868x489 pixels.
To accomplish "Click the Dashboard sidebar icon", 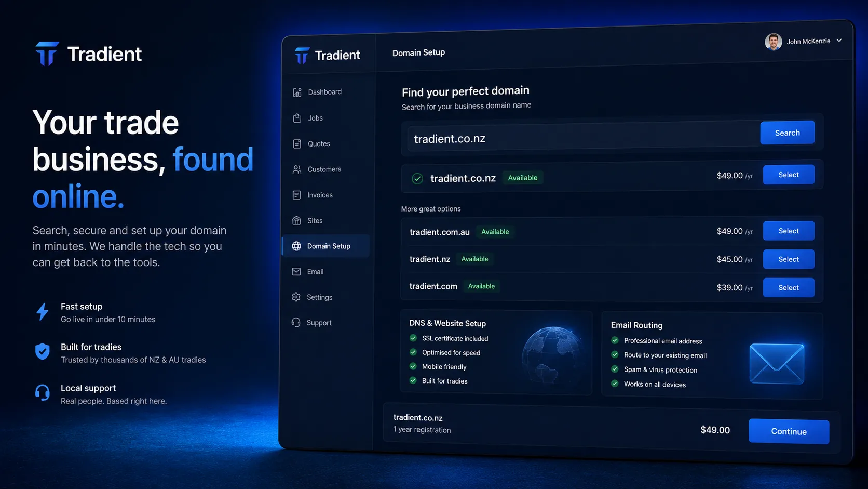I will [x=297, y=92].
